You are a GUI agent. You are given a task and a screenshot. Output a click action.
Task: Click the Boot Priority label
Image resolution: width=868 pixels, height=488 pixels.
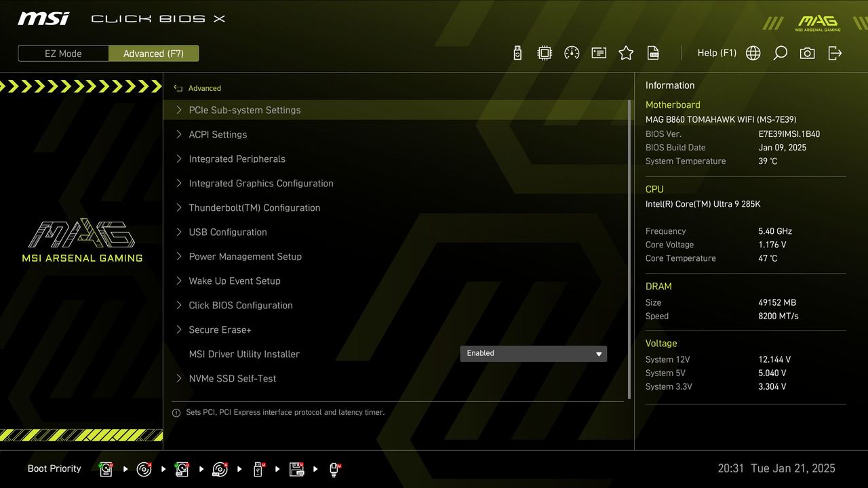[x=54, y=468]
